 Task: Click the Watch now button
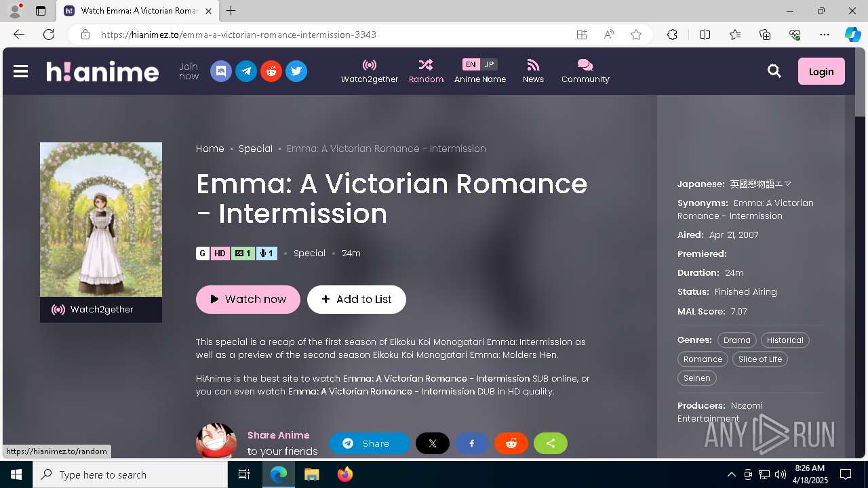(248, 300)
